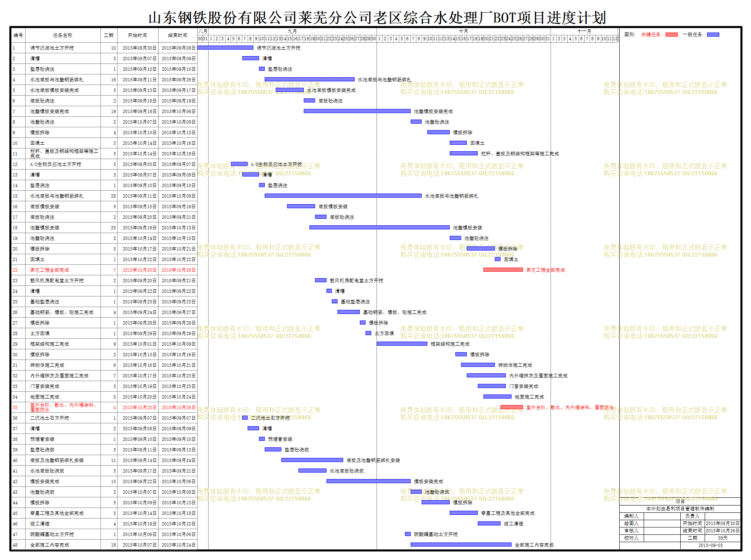Image resolution: width=751 pixels, height=560 pixels.
Task: Click the blue 一般任务 legend swatch
Action: (x=713, y=35)
